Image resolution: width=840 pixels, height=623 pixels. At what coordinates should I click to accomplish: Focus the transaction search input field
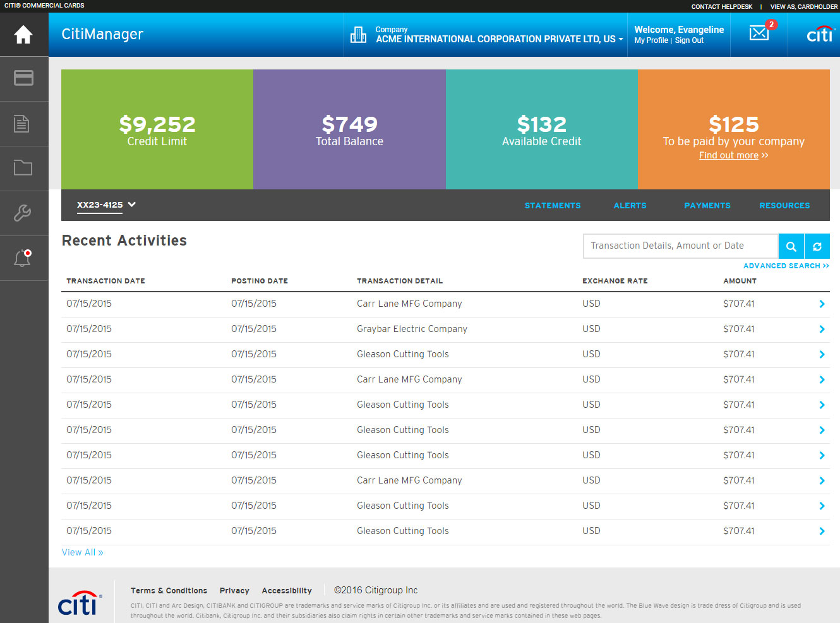coord(680,246)
